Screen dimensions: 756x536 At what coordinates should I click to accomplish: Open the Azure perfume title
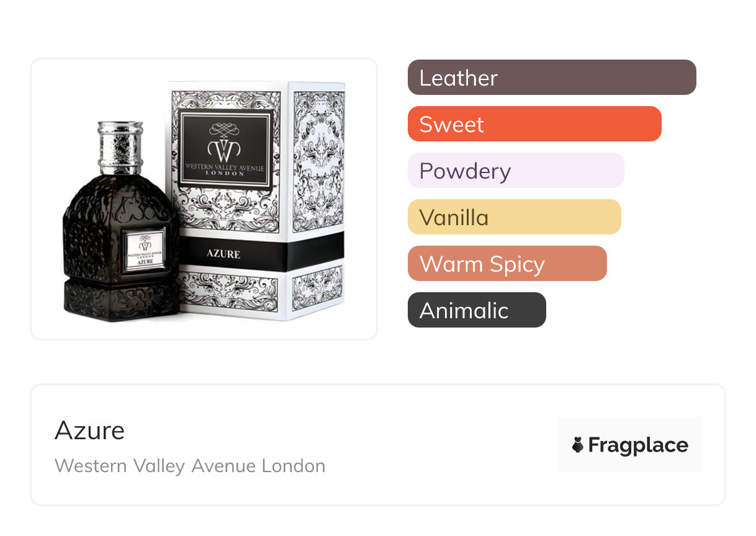coord(89,431)
